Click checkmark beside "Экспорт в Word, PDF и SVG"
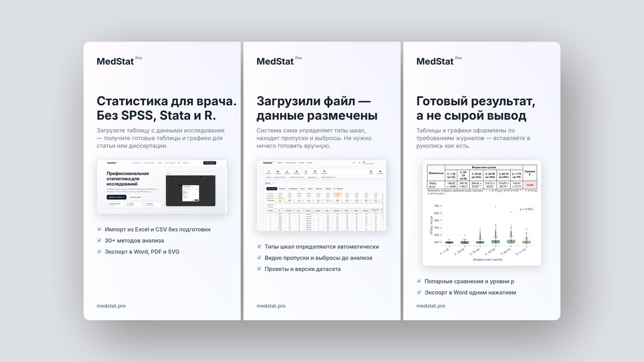The width and height of the screenshot is (644, 362). pyautogui.click(x=99, y=251)
